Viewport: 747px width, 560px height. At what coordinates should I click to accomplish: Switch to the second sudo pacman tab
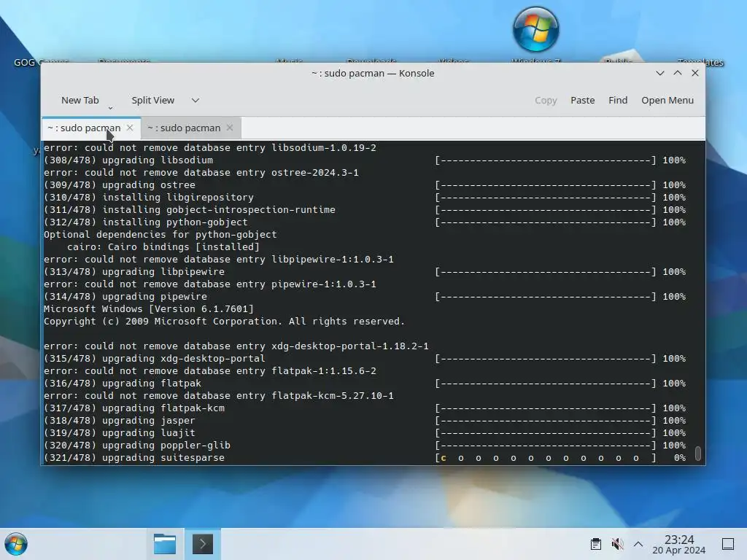click(184, 128)
